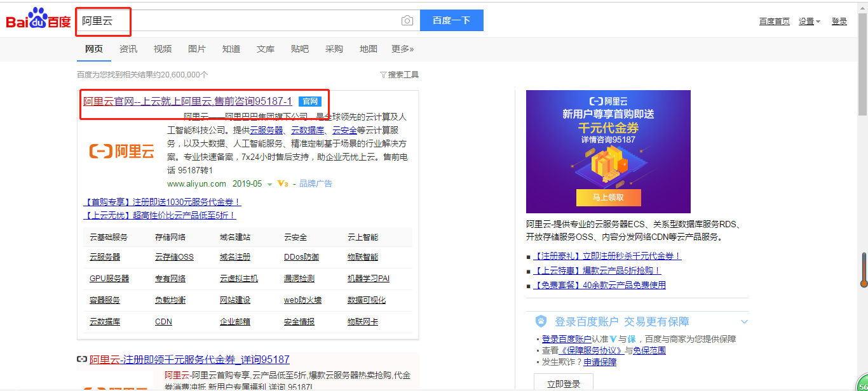The image size is (868, 391).
Task: Click the blue 官网 badge
Action: click(x=310, y=102)
